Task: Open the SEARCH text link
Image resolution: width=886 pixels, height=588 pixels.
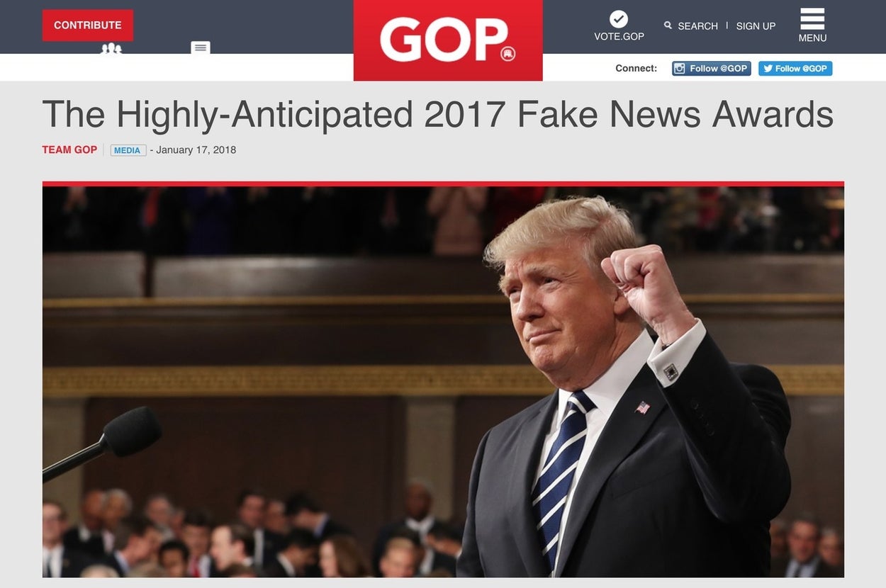Action: 697,26
